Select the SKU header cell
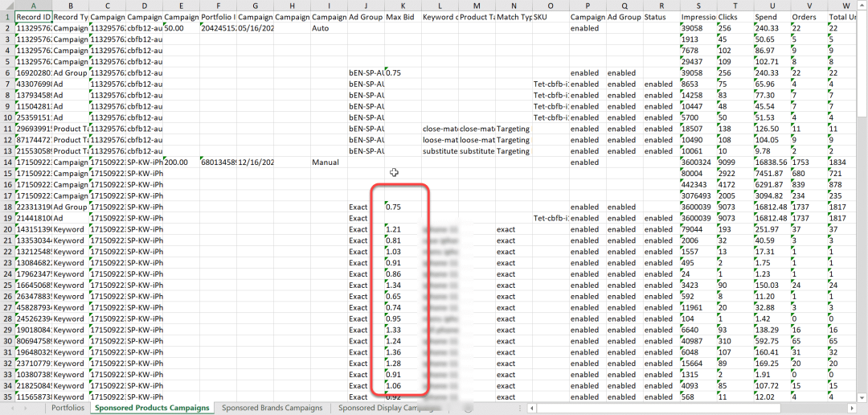The height and width of the screenshot is (415, 868). [551, 17]
